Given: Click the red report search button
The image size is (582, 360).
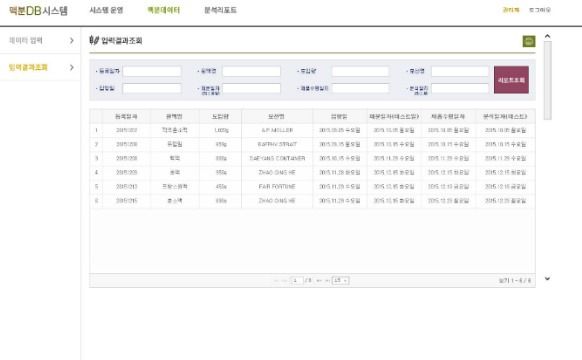Looking at the screenshot, I should click(x=511, y=80).
